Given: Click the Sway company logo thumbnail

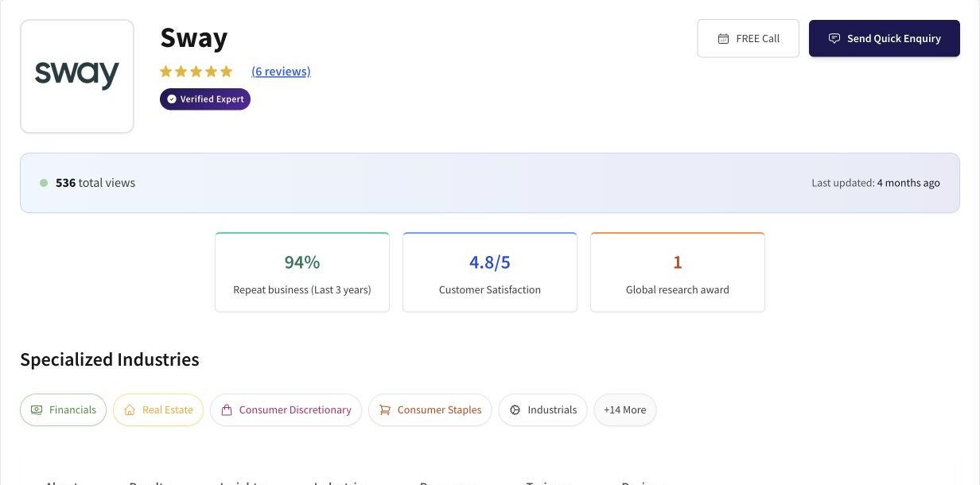Looking at the screenshot, I should coord(77,76).
